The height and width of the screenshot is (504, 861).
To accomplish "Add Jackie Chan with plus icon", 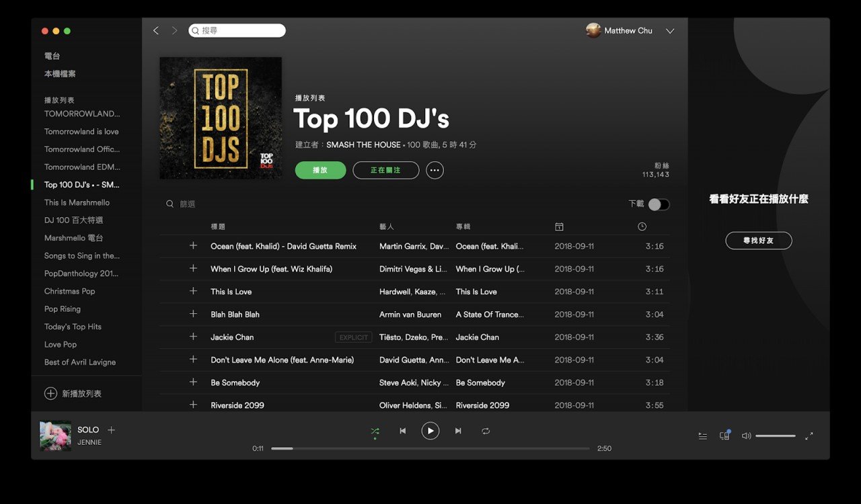I will (x=193, y=337).
